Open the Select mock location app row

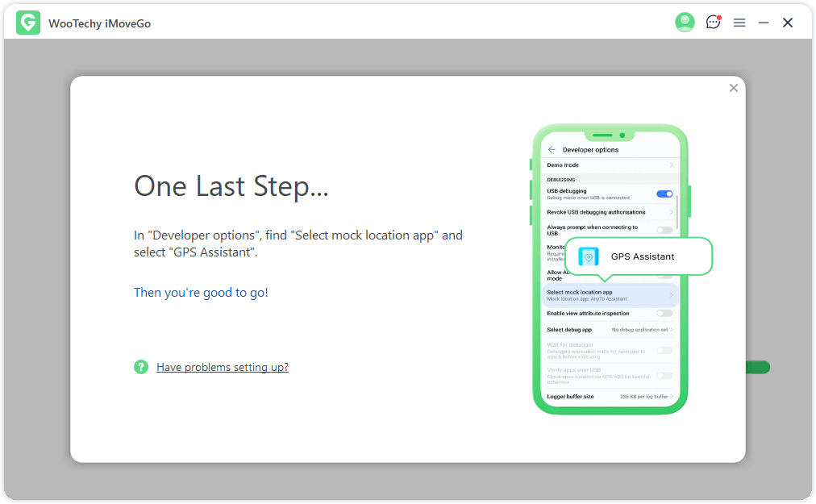(x=609, y=295)
